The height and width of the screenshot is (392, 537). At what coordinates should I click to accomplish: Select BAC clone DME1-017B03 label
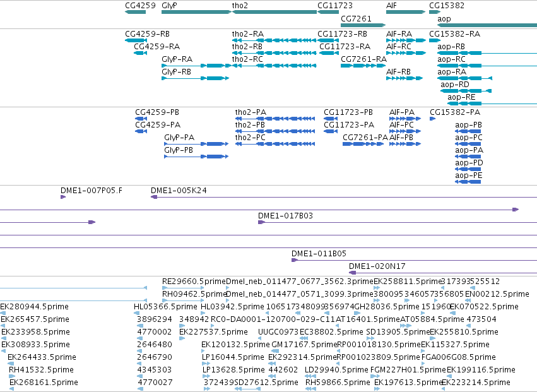coord(285,216)
